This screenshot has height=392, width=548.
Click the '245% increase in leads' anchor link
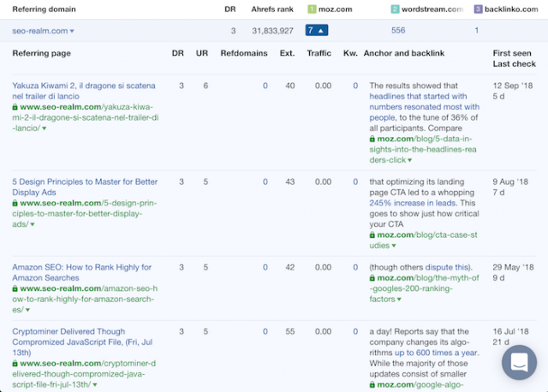(411, 204)
